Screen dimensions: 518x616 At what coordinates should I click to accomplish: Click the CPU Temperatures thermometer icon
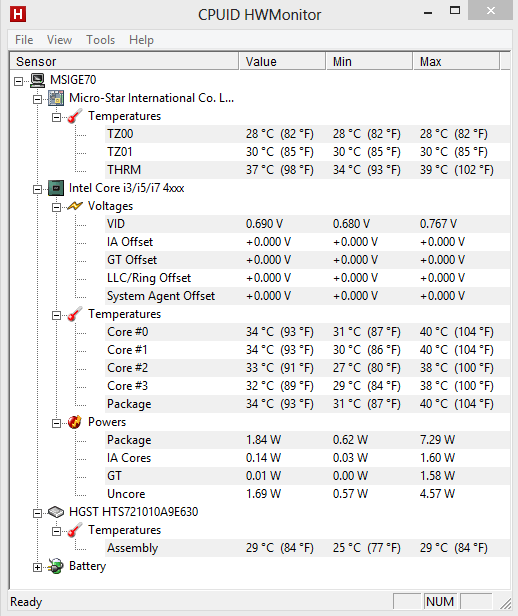75,314
